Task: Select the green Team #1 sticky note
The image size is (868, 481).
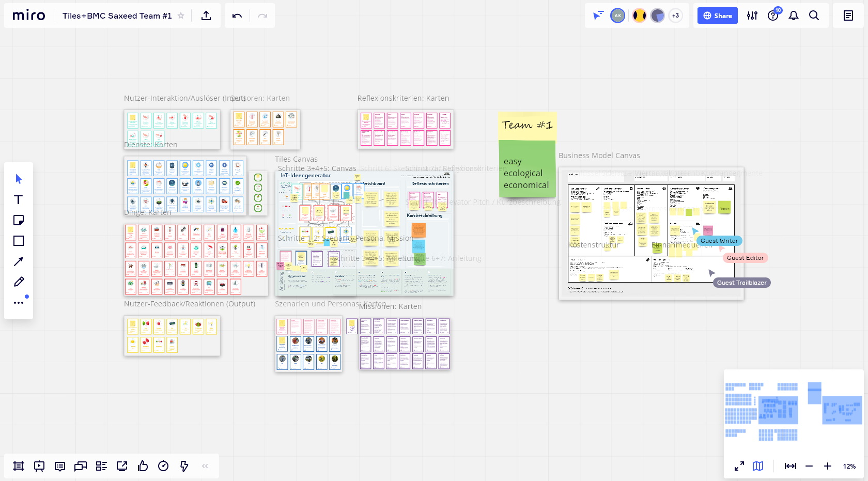Action: coord(527,170)
